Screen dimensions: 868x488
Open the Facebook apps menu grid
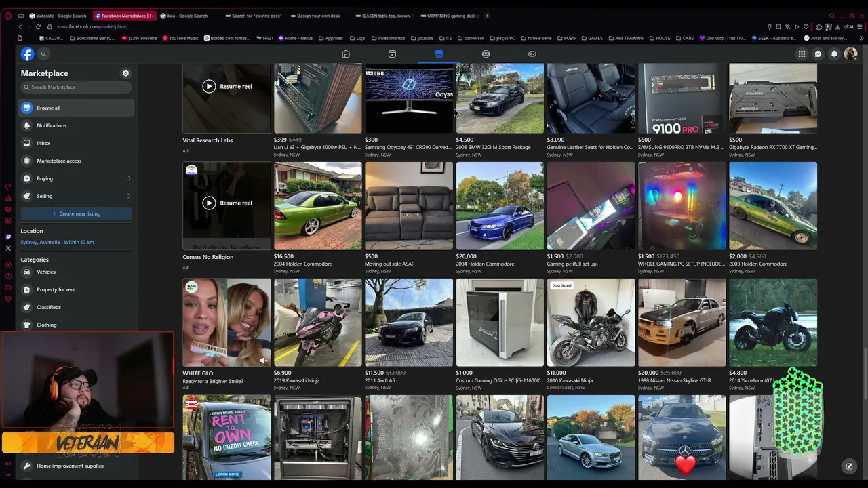point(802,54)
